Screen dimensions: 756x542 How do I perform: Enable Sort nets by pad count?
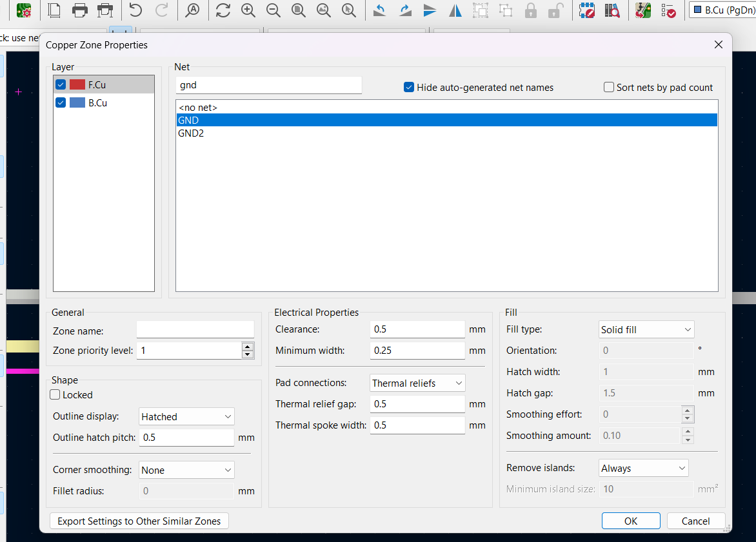click(x=609, y=88)
